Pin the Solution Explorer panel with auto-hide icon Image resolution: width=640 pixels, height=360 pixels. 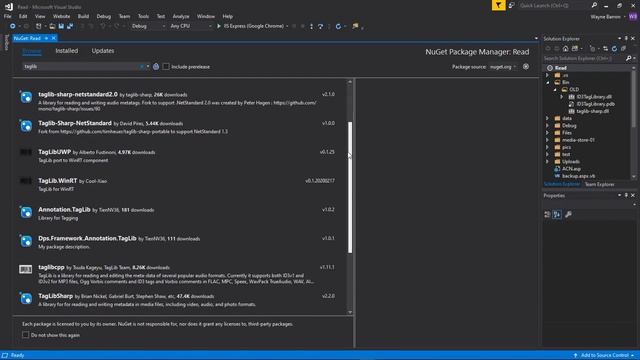click(626, 38)
